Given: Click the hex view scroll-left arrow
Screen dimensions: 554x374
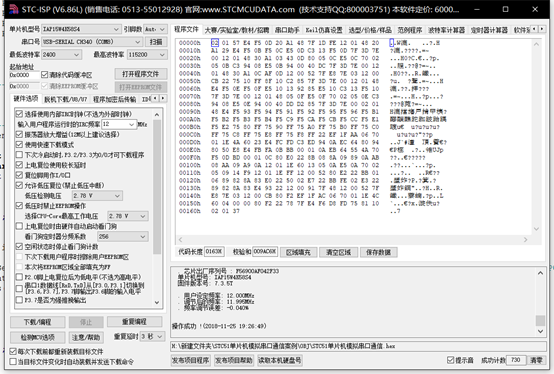Looking at the screenshot, I should coord(181,239).
